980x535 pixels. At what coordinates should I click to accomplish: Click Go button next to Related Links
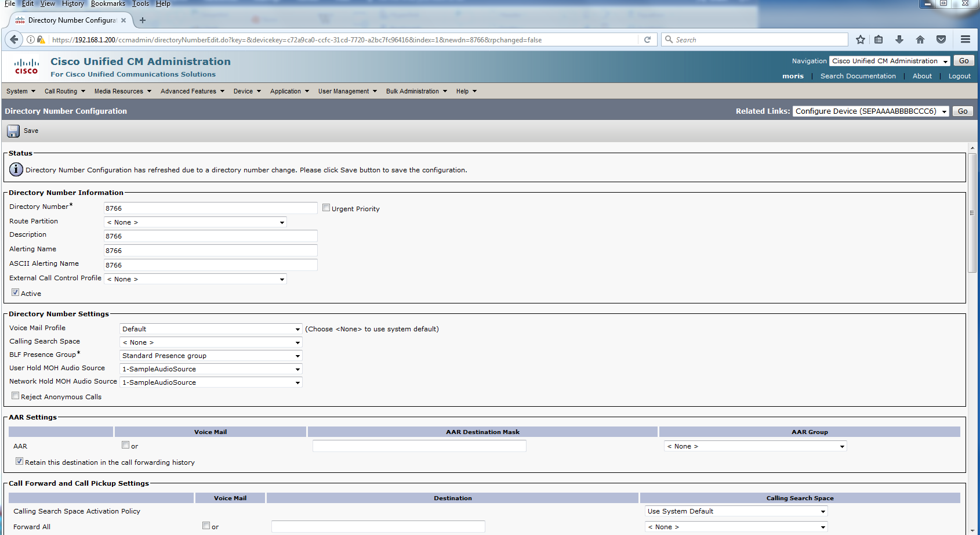coord(963,111)
